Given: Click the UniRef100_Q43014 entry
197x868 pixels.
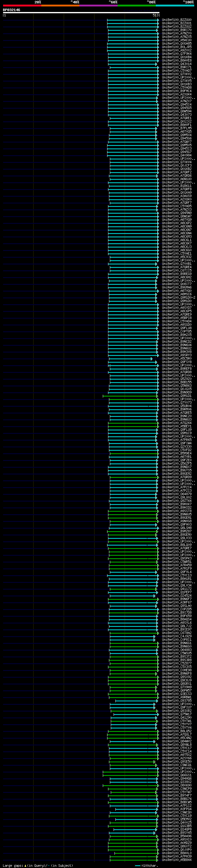Looking at the screenshot, I should tap(177, 64).
